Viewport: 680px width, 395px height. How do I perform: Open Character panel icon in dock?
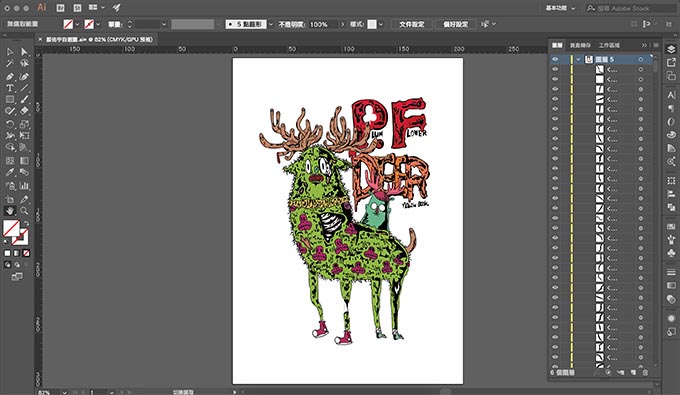pyautogui.click(x=671, y=95)
